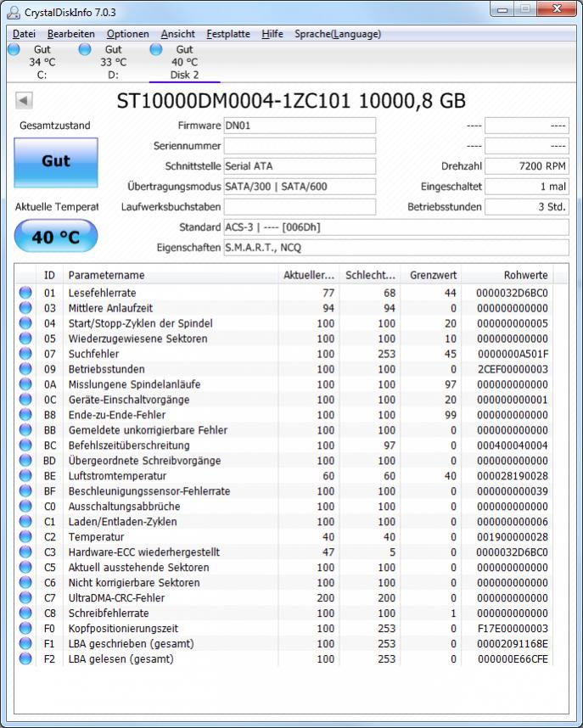Click status orb for LBA gelesen (gesamt)

(25, 658)
